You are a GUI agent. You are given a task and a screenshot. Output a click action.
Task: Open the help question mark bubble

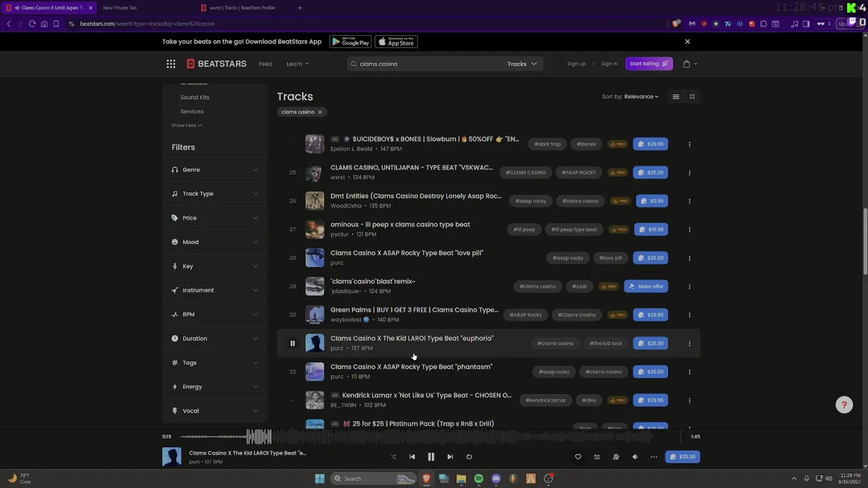click(844, 405)
